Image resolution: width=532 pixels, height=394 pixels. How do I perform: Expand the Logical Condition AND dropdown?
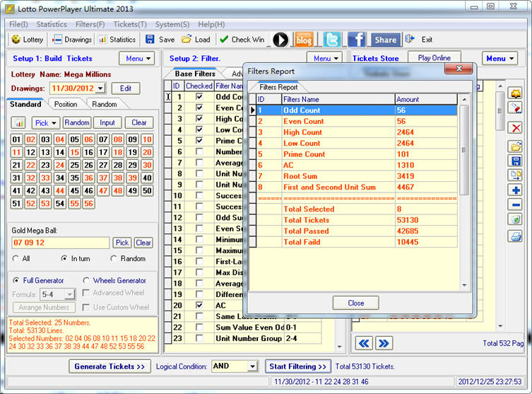[x=252, y=366]
